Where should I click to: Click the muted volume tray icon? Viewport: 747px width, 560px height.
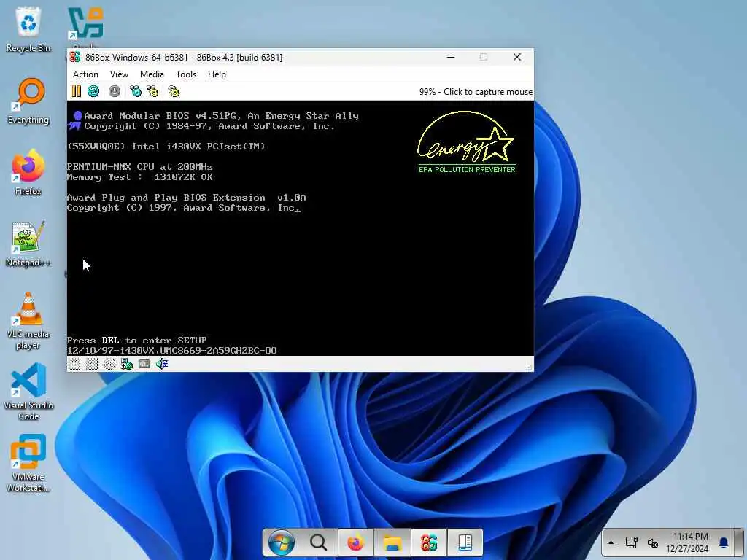653,542
